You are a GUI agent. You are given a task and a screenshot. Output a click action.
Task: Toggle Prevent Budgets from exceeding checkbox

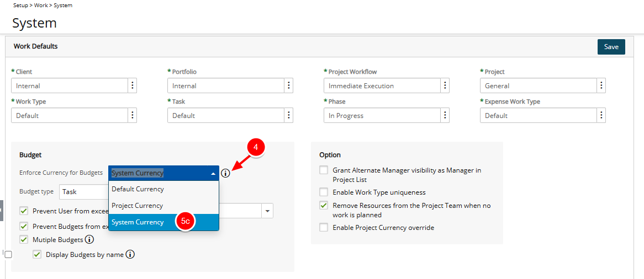coord(24,226)
